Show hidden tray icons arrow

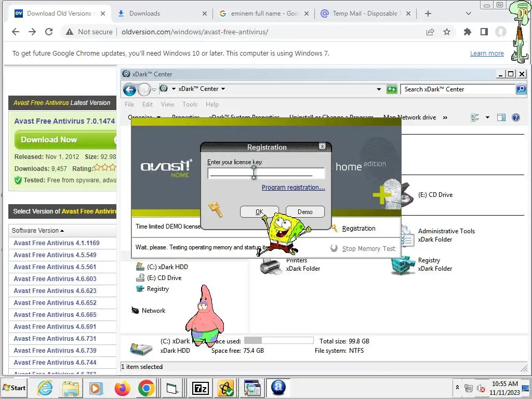pos(457,387)
